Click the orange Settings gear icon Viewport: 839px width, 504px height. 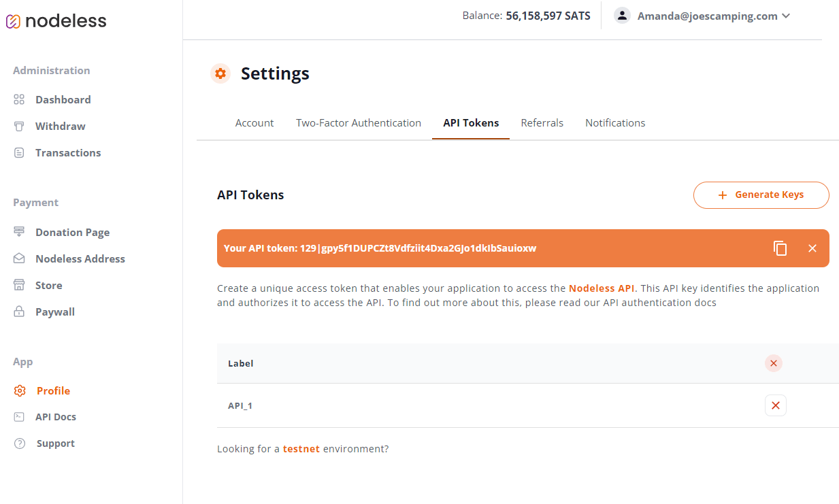(x=220, y=73)
